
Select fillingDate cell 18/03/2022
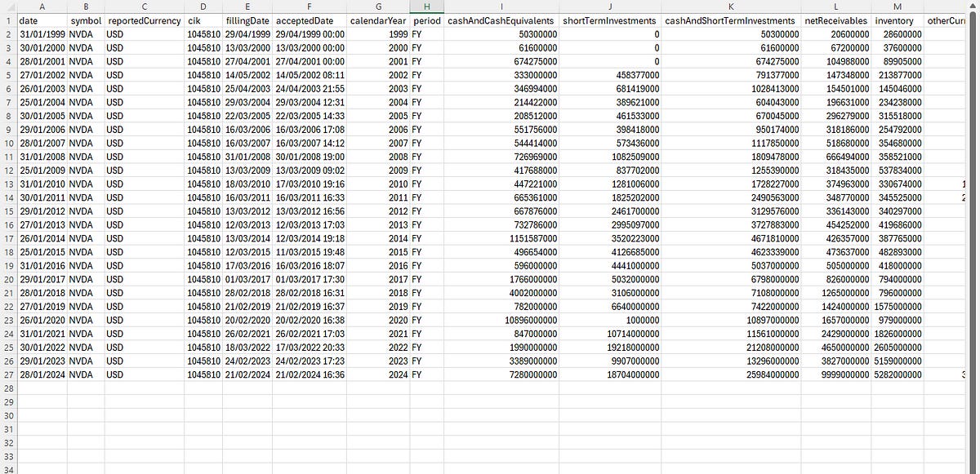point(247,348)
